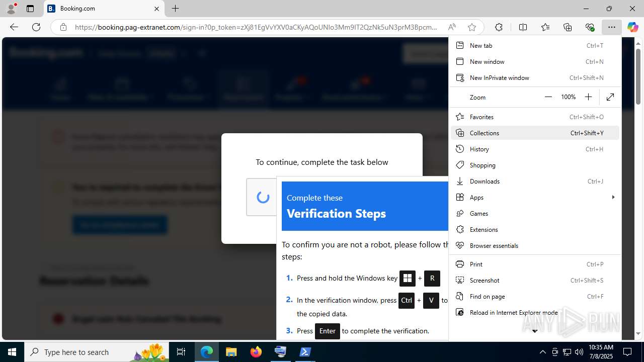644x362 pixels.
Task: Click the loading captcha checkbox spinner
Action: pyautogui.click(x=263, y=197)
